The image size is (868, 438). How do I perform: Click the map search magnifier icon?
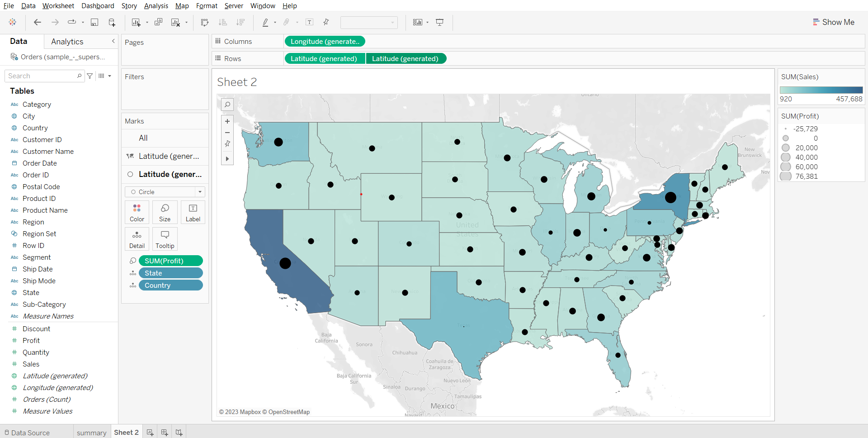227,105
